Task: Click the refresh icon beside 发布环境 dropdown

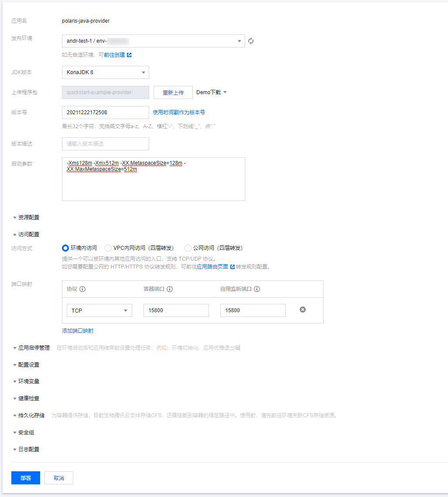Action: (x=251, y=41)
